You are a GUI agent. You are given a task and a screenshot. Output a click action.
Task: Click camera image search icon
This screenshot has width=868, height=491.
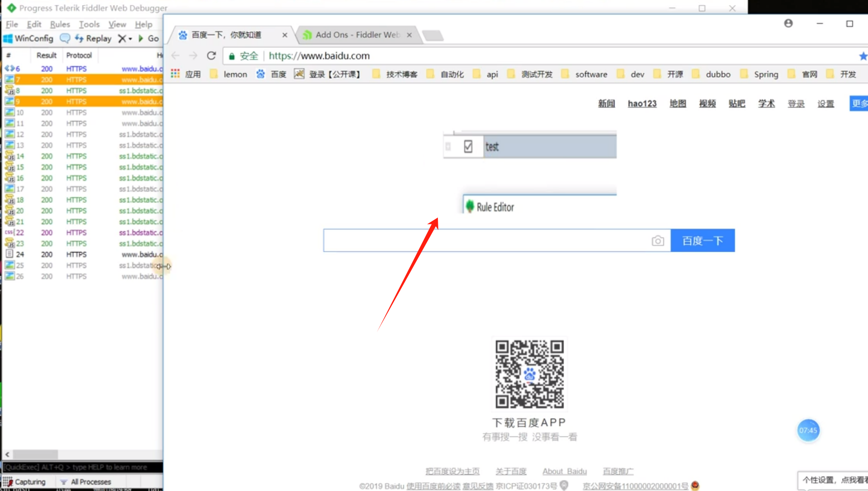[658, 241]
